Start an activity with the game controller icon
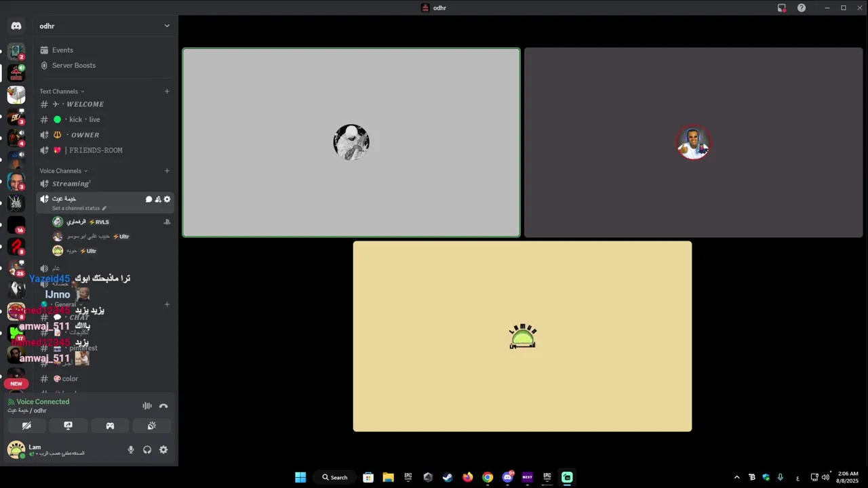 [x=110, y=426]
